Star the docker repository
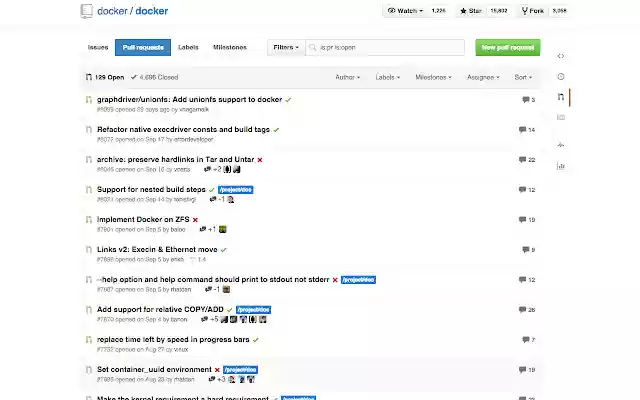The width and height of the screenshot is (640, 400). pos(471,11)
